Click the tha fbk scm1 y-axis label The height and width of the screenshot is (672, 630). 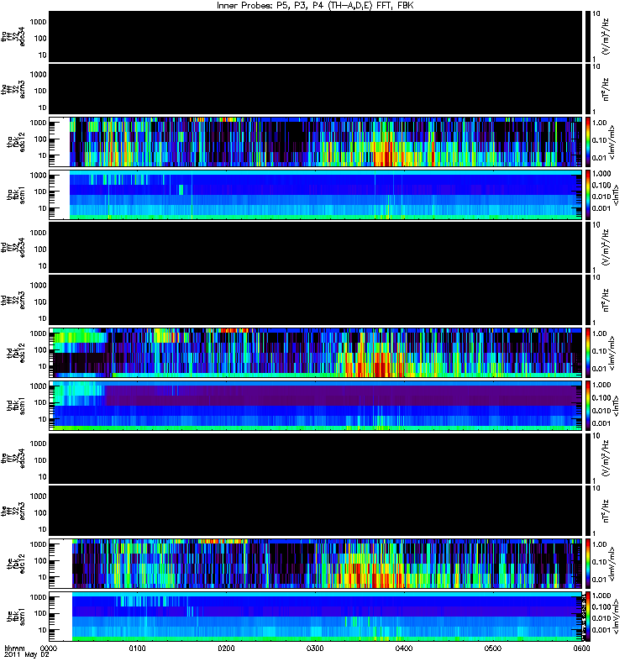pos(16,195)
